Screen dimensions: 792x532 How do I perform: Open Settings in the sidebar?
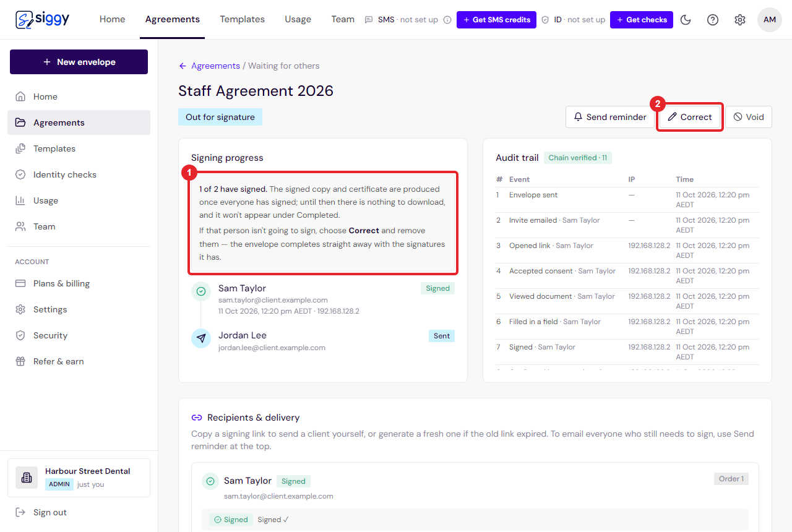(x=79, y=309)
